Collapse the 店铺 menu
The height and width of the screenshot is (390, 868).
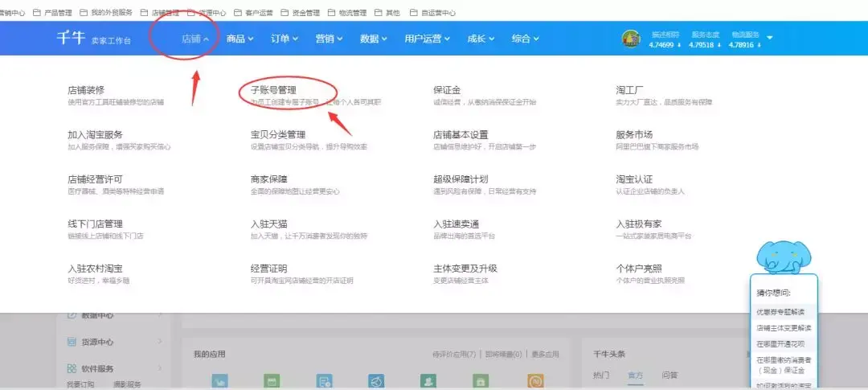pos(195,39)
